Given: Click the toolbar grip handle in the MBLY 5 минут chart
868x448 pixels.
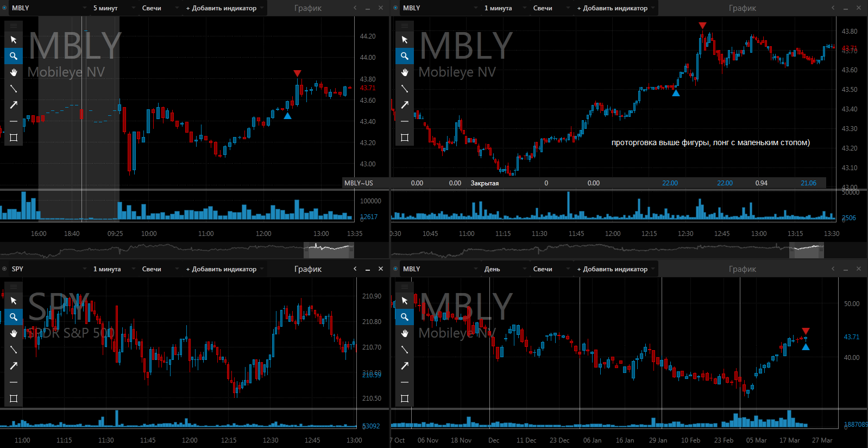Looking at the screenshot, I should tap(14, 26).
